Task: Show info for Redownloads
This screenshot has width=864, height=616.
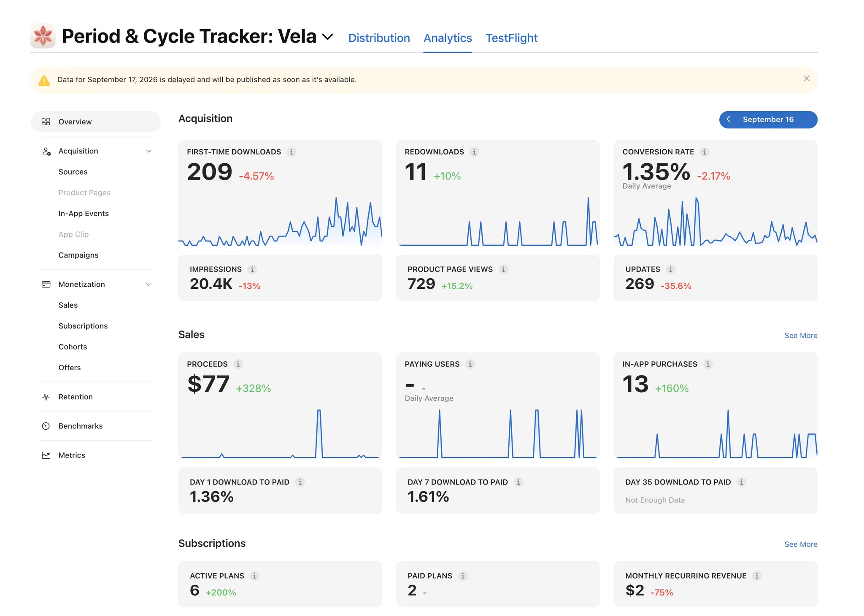Action: (475, 152)
